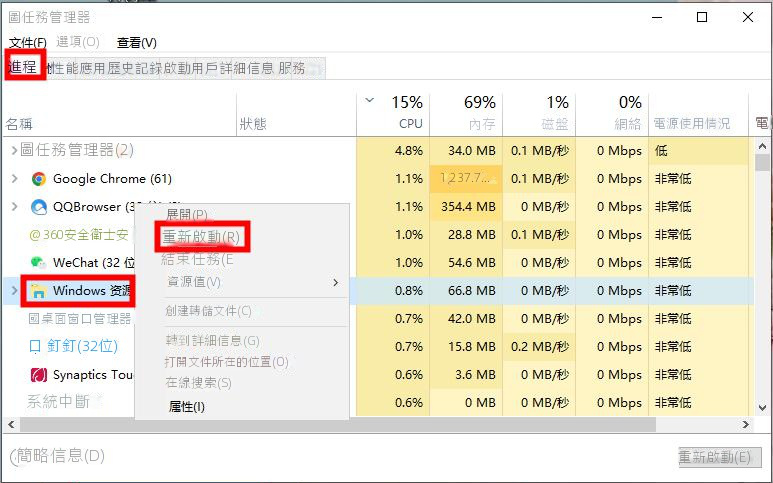Switch to the 進程 tab
The height and width of the screenshot is (483, 773).
coord(23,66)
